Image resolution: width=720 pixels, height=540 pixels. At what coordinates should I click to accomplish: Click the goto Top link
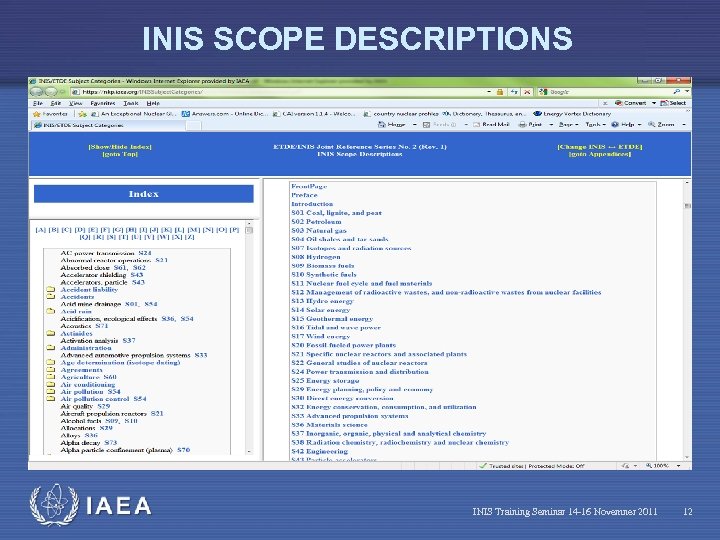120,154
